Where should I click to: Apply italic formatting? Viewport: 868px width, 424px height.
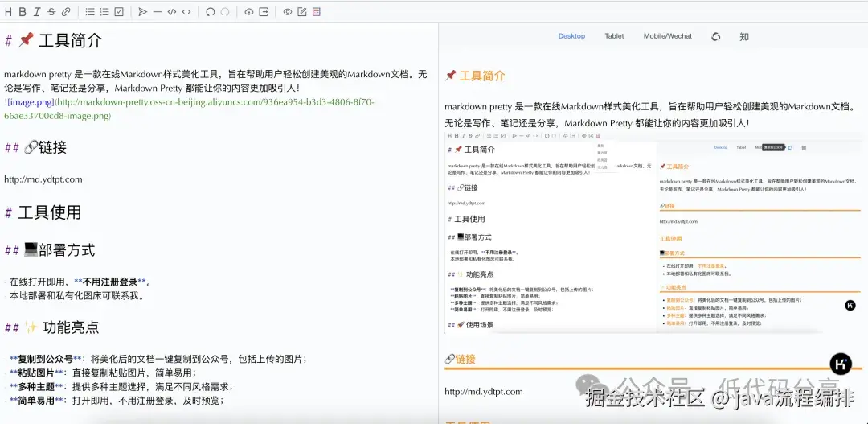36,11
